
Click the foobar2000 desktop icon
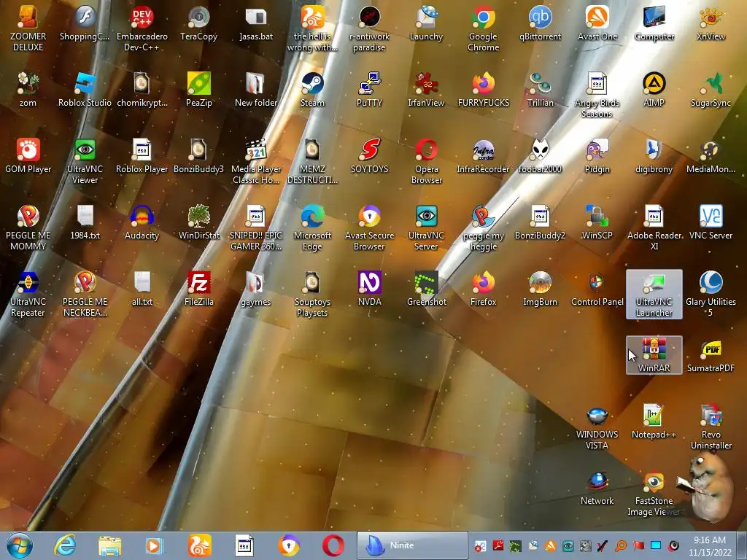point(540,156)
